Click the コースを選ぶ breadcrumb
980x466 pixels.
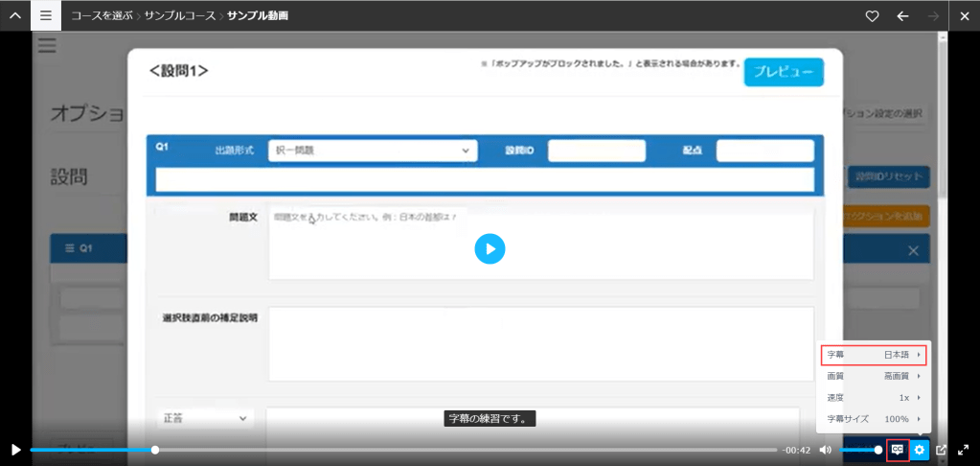tap(102, 16)
